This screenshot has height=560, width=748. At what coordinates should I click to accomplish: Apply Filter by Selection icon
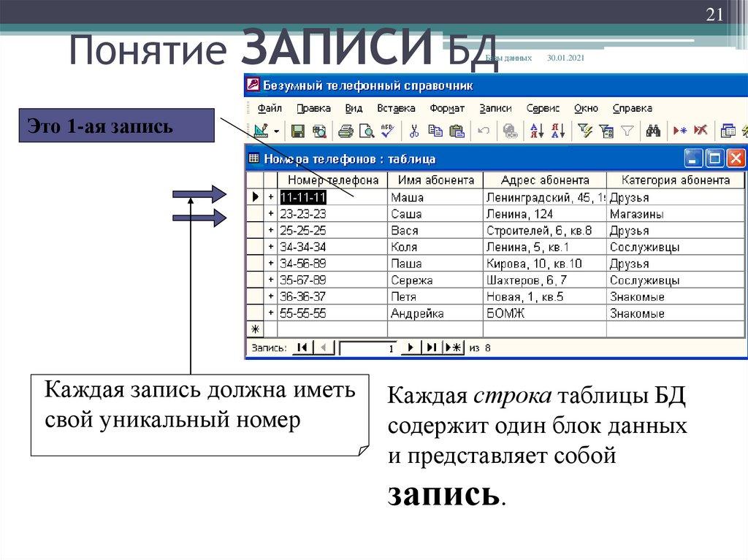pyautogui.click(x=585, y=131)
